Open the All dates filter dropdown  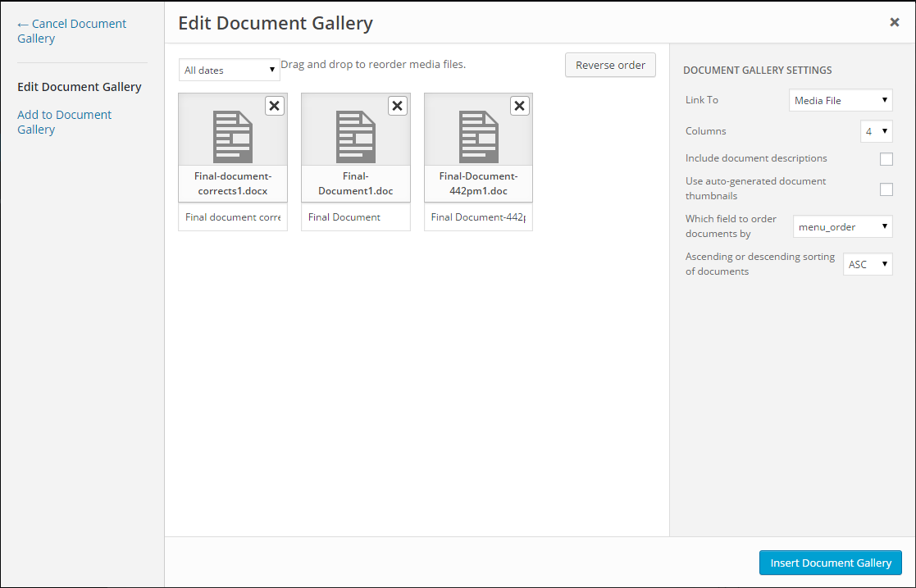230,71
